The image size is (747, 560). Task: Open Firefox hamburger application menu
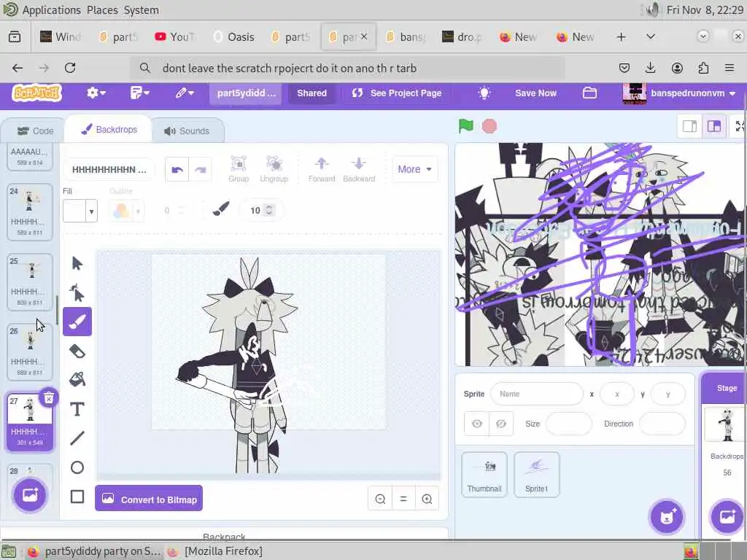(729, 68)
